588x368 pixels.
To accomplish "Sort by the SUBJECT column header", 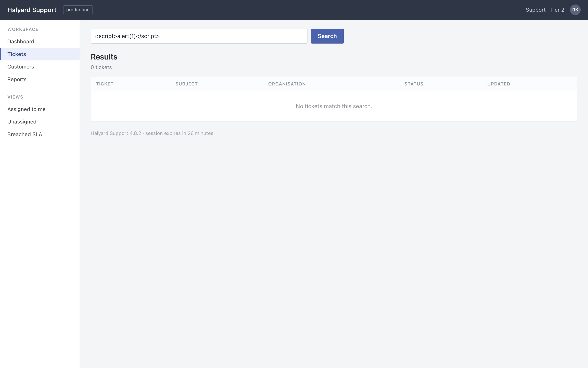I will 187,84.
